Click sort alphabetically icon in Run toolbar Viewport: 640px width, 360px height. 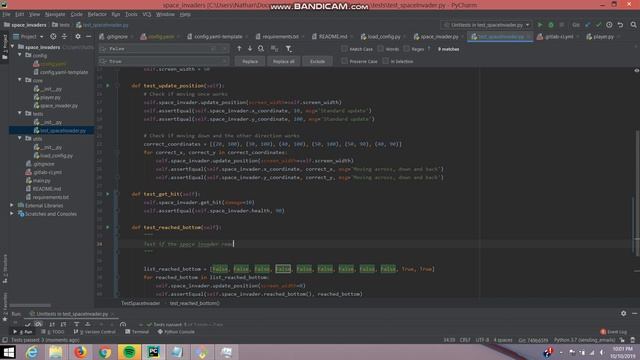tap(52, 324)
